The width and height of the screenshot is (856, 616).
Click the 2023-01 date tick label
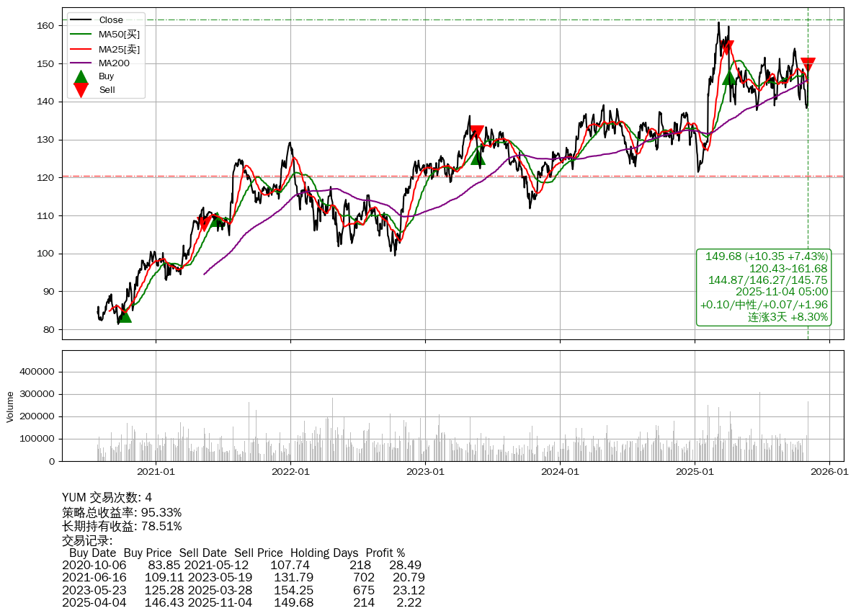pyautogui.click(x=425, y=472)
